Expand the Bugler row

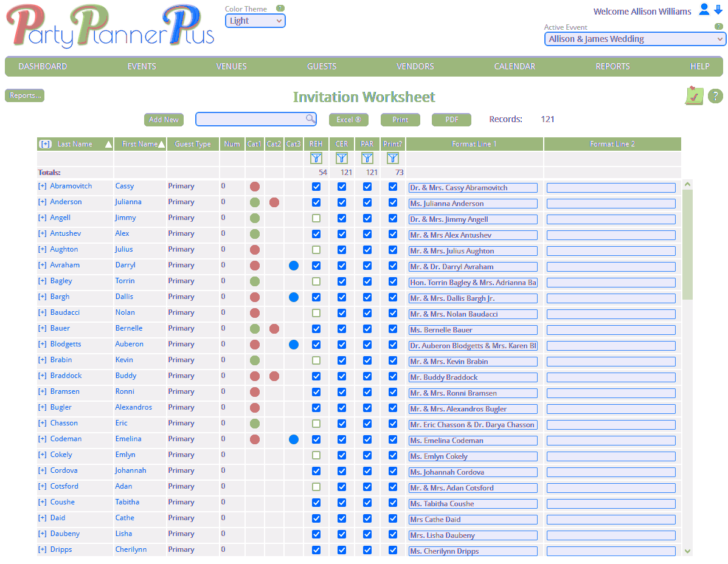(42, 408)
